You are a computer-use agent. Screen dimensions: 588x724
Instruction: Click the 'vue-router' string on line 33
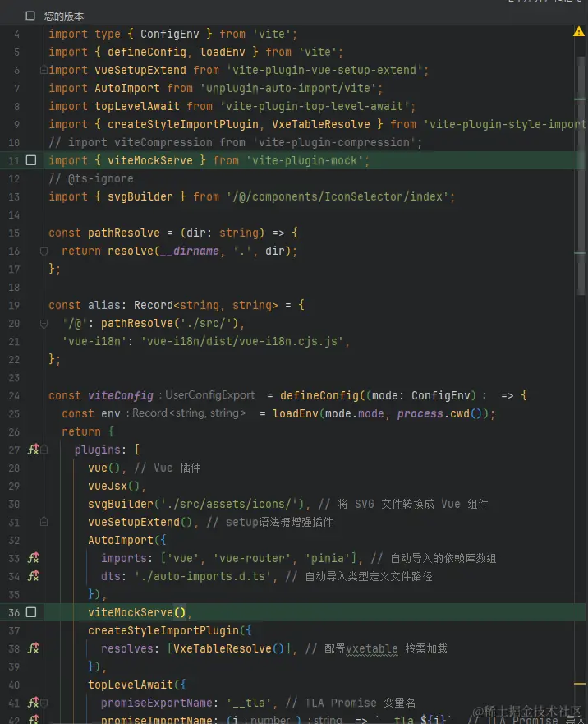252,558
